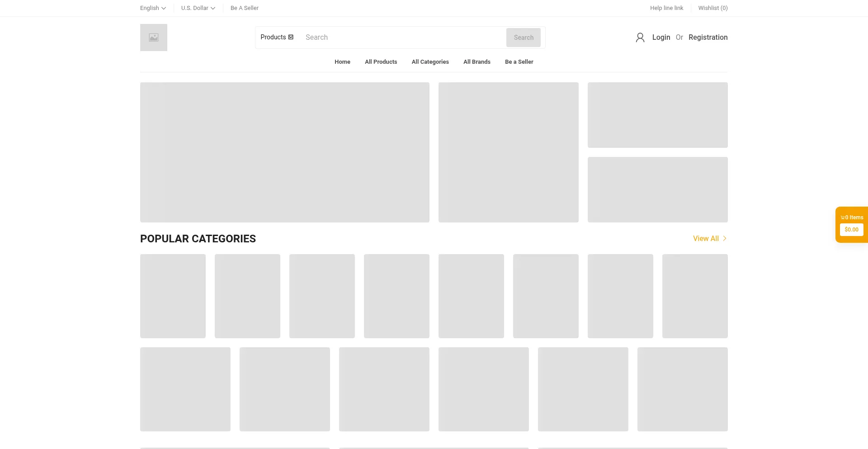The image size is (868, 449).
Task: Open the Products search type dropdown
Action: (277, 37)
